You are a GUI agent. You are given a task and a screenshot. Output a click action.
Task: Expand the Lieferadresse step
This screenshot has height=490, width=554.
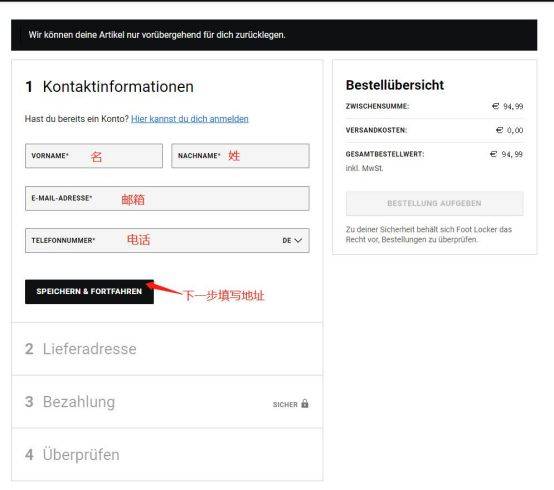tap(167, 349)
